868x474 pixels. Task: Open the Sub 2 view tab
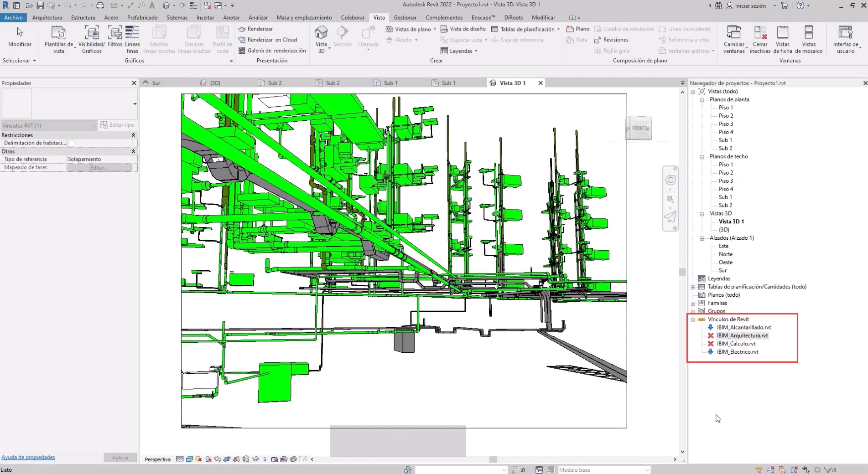(274, 83)
